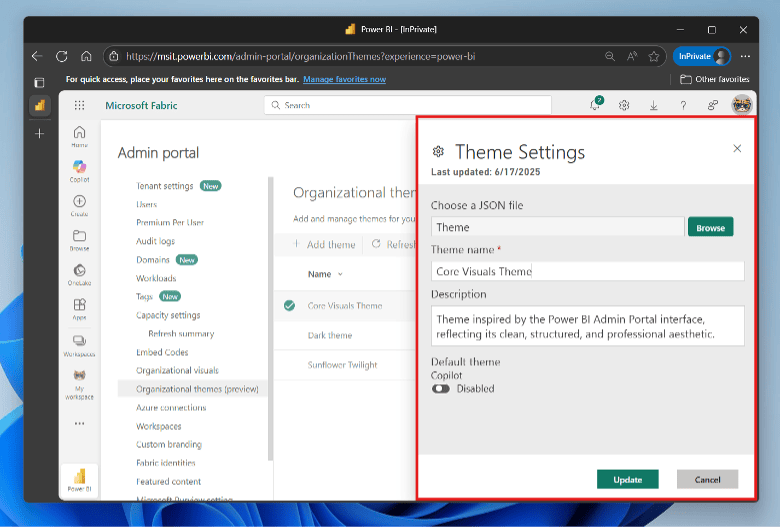Open Tenant settings in admin menu
The width and height of the screenshot is (780, 528).
point(165,185)
